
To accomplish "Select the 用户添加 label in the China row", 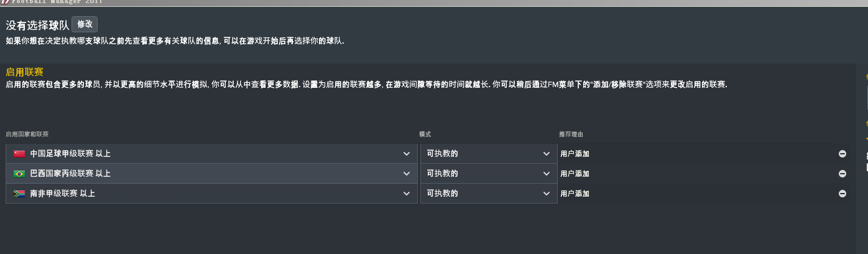I will tap(575, 154).
